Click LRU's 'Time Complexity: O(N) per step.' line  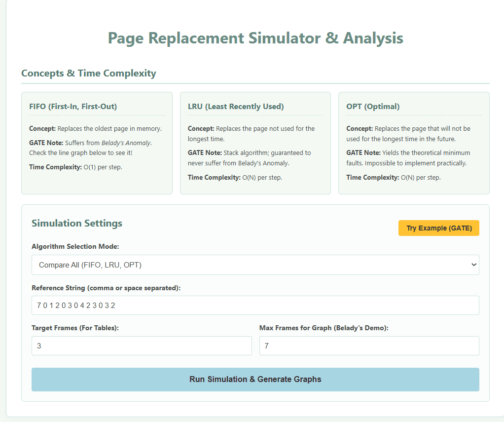tap(235, 177)
